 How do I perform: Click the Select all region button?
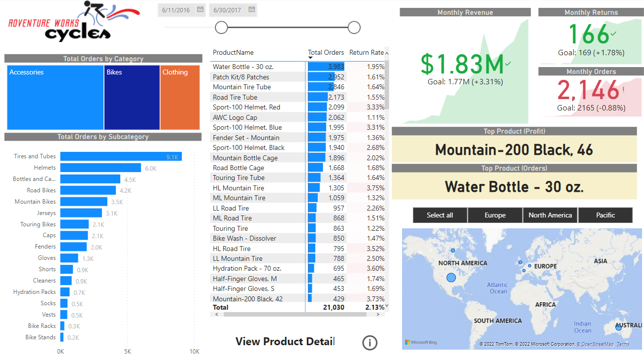coord(440,215)
